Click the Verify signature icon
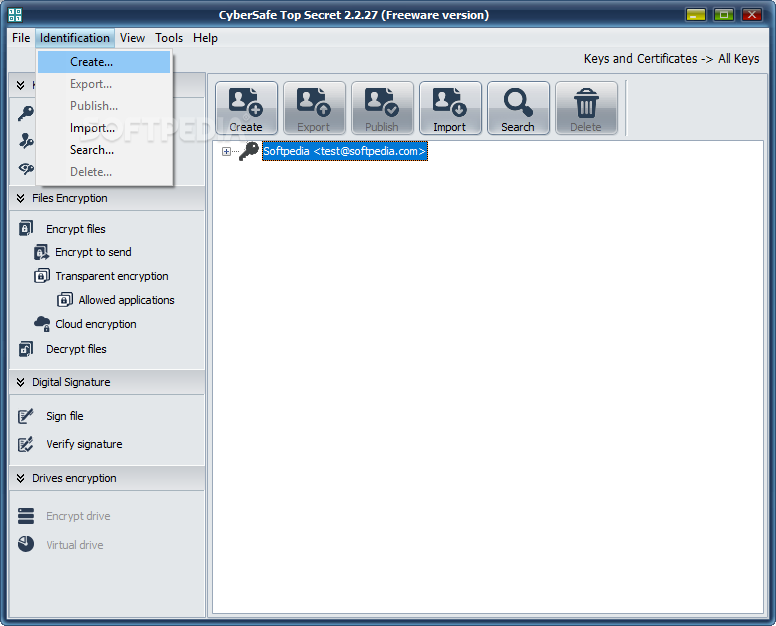The height and width of the screenshot is (626, 776). pyautogui.click(x=26, y=444)
